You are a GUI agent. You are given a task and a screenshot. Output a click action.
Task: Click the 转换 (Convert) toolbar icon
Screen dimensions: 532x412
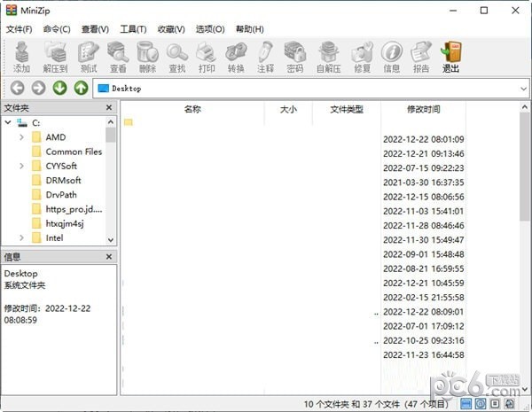[x=236, y=57]
